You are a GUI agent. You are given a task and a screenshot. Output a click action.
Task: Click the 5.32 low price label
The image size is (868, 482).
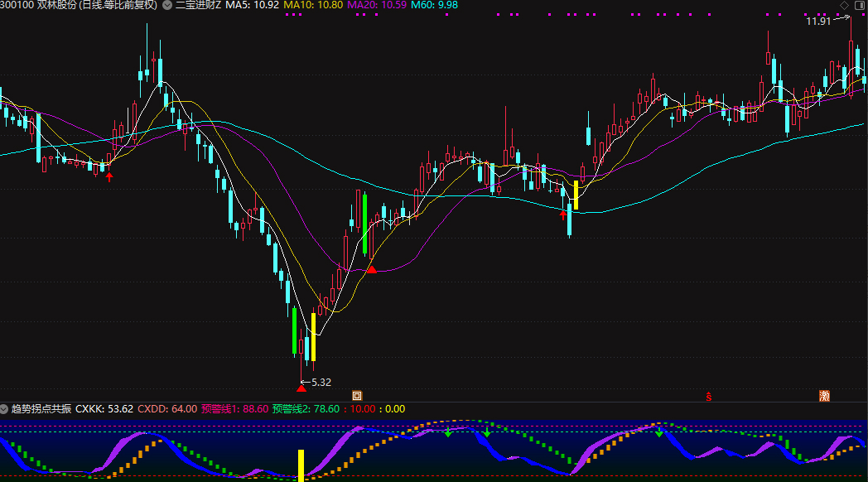(x=321, y=383)
